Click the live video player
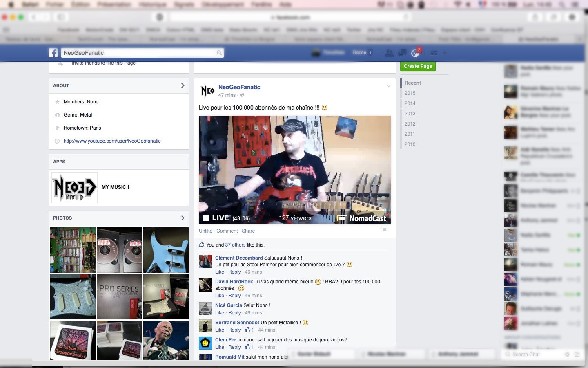Image resolution: width=588 pixels, height=368 pixels. (x=295, y=170)
